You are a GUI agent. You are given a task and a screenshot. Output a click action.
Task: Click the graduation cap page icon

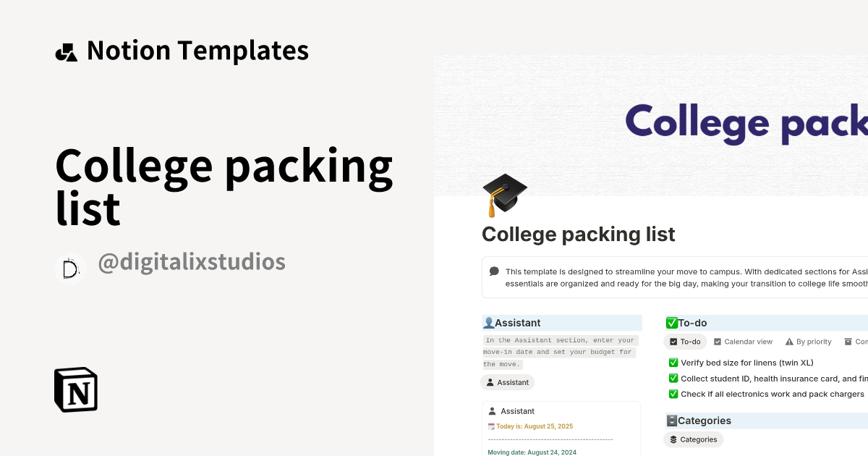[504, 193]
